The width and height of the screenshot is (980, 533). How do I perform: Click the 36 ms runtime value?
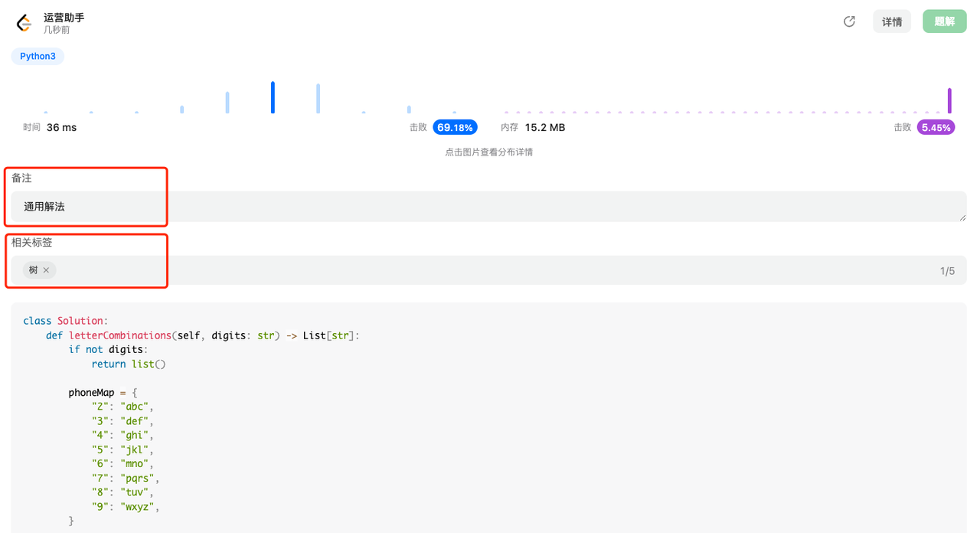61,127
